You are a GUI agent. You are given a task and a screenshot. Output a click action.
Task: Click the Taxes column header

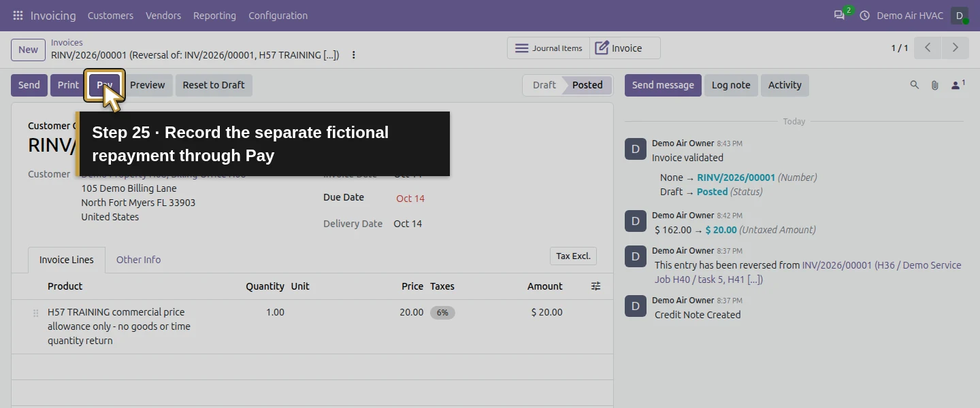(442, 286)
